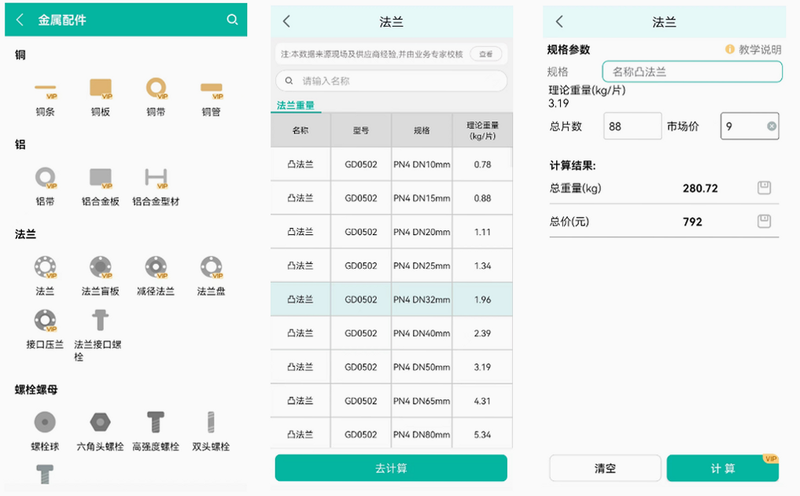Select the PN4 DN80mm row

(x=391, y=433)
